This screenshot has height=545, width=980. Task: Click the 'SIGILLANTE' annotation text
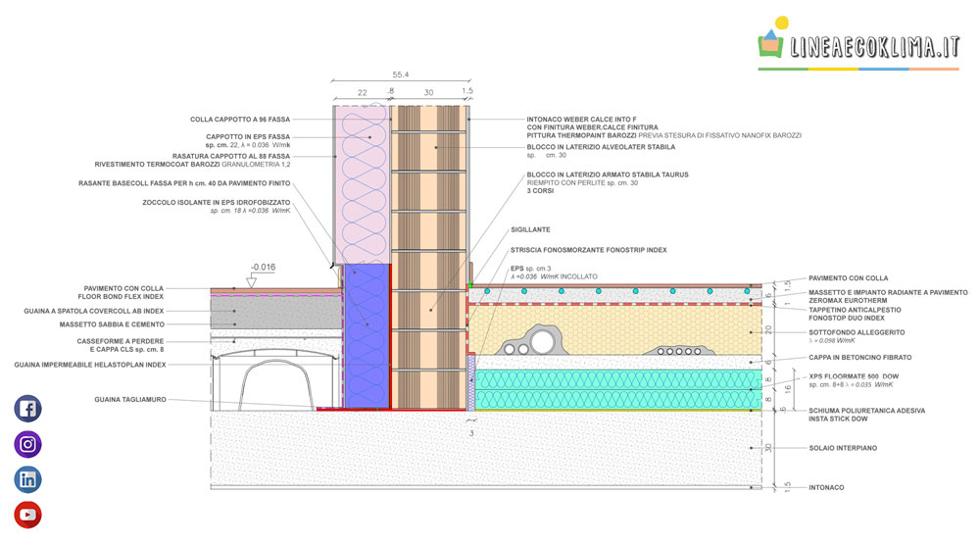532,228
